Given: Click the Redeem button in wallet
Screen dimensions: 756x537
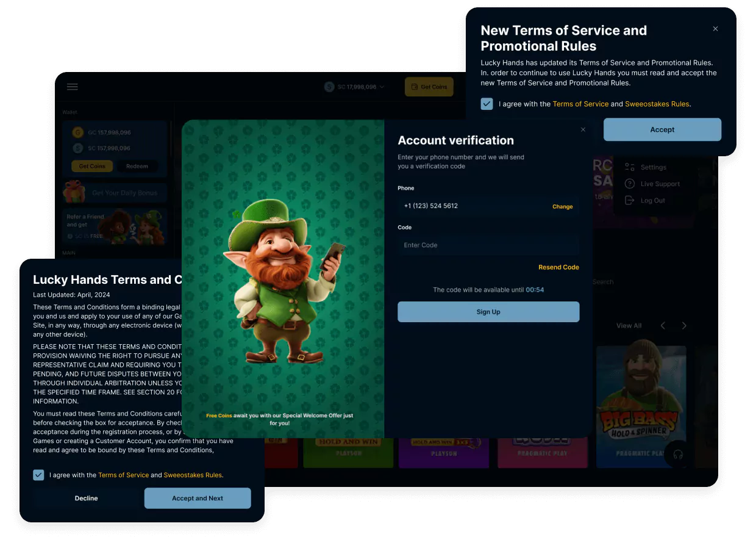Looking at the screenshot, I should pyautogui.click(x=137, y=166).
